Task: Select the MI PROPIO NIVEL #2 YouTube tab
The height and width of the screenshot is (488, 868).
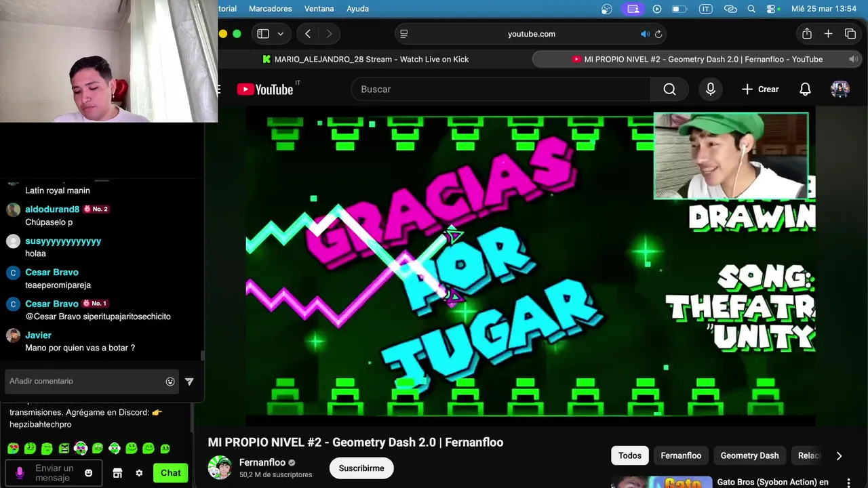Action: 697,59
